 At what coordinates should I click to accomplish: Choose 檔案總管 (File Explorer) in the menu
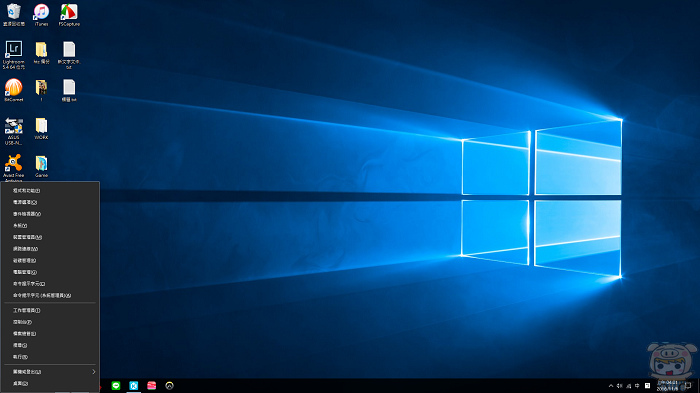pyautogui.click(x=50, y=334)
